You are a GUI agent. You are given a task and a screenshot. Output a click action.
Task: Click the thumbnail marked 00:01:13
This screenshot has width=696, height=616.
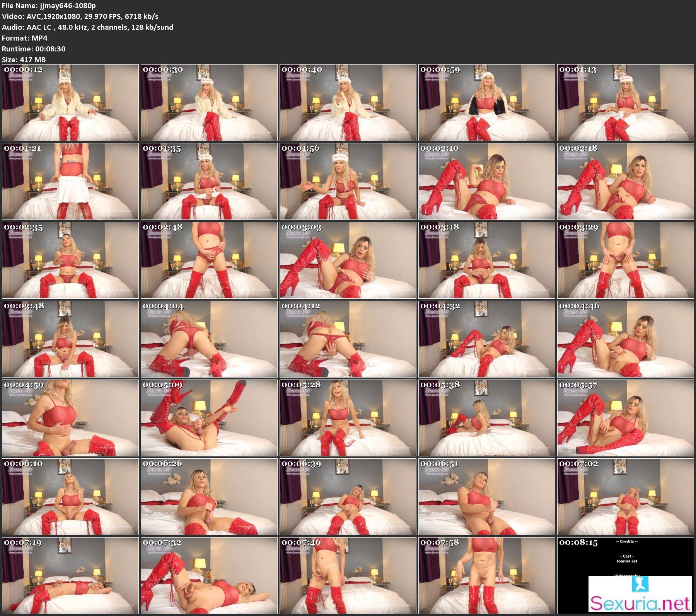coord(625,102)
